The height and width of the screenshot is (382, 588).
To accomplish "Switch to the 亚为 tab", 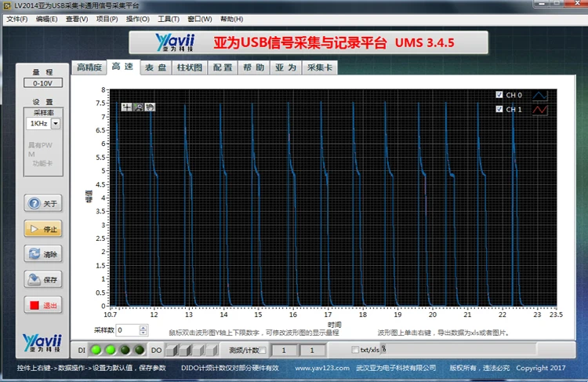I will 285,67.
